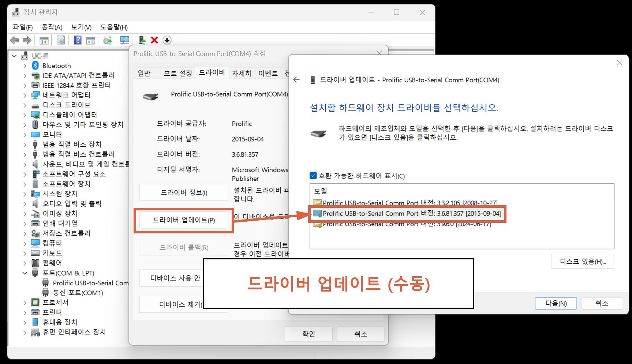Click the toolbar driver update gear icon
632x364 pixels.
tap(108, 40)
